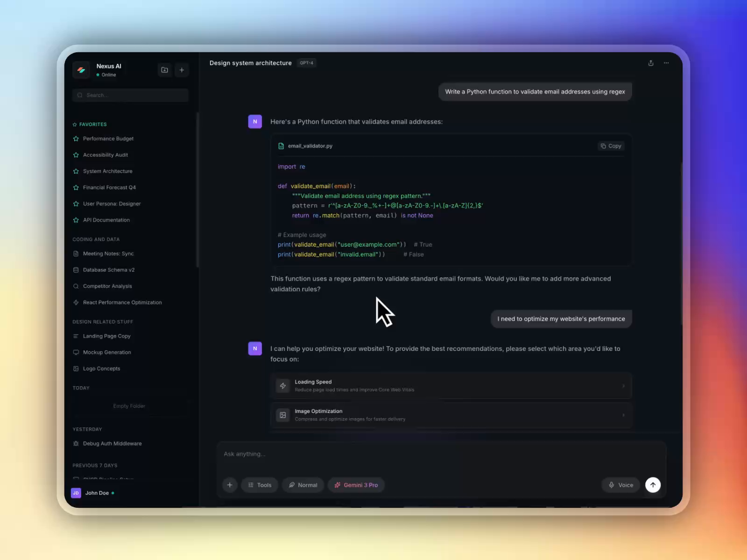Activate the Voice microphone input
The width and height of the screenshot is (747, 560).
(x=620, y=485)
